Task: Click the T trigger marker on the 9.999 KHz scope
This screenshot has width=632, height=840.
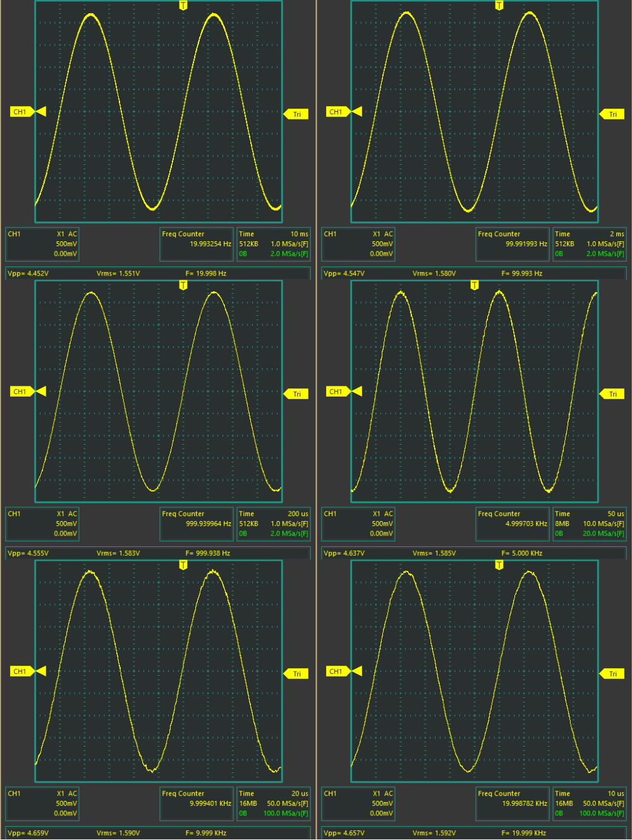Action: click(x=183, y=565)
